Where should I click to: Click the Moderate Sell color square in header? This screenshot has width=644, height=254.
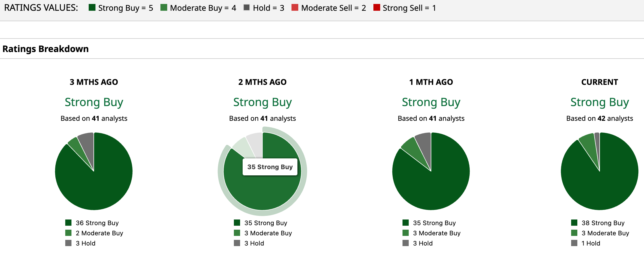coord(295,8)
